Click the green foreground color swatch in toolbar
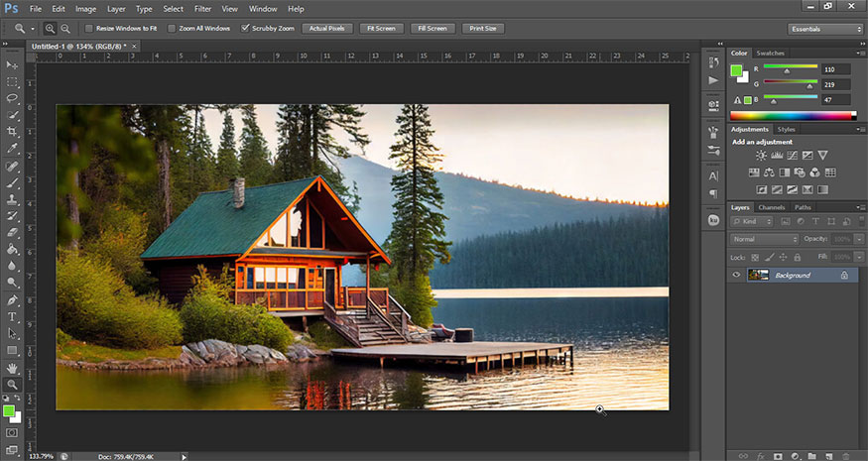Viewport: 868px width, 461px height. click(x=9, y=409)
